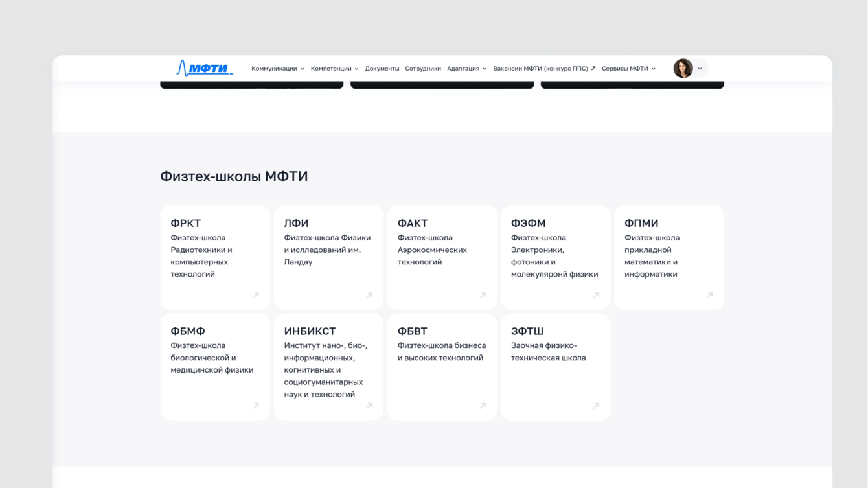
Task: Click 'Физтех-школа биологической и медицинской физики' text
Action: (x=212, y=358)
